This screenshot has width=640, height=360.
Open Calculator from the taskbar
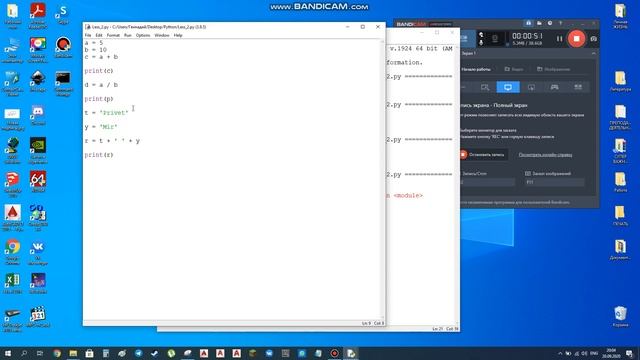click(106, 353)
